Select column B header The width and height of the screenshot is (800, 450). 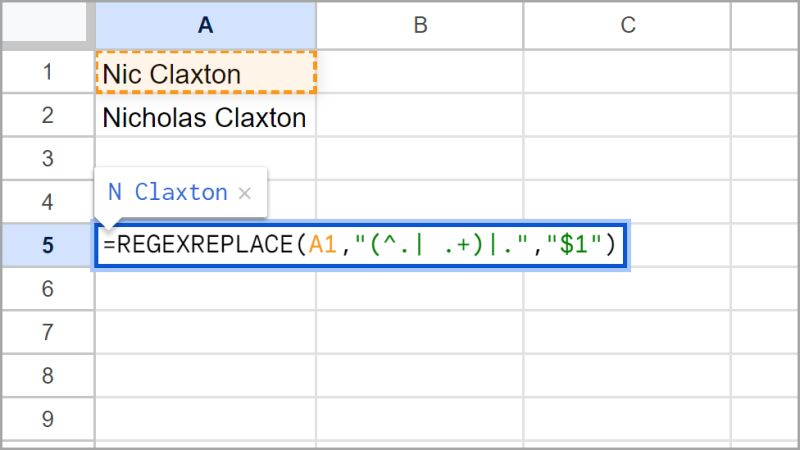point(420,25)
